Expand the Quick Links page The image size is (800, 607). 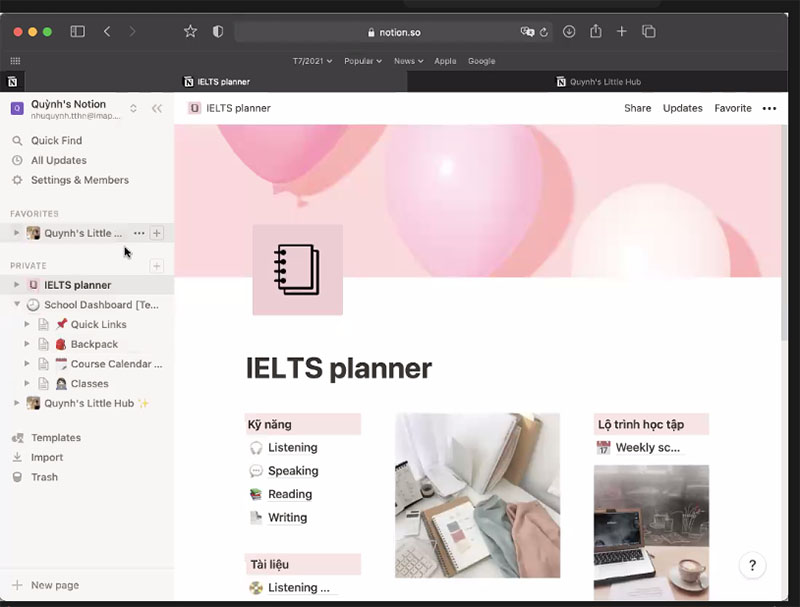[26, 324]
